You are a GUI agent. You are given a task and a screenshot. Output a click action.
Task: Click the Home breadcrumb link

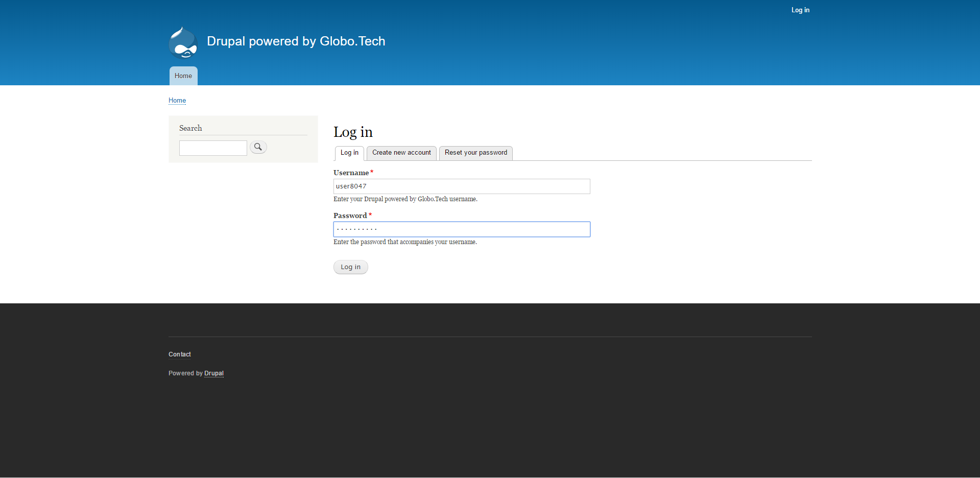177,101
